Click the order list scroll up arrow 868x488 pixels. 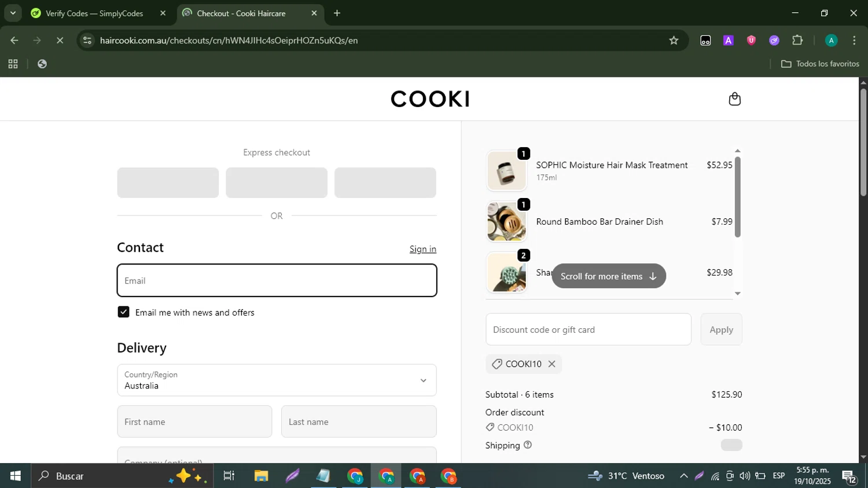click(x=737, y=151)
